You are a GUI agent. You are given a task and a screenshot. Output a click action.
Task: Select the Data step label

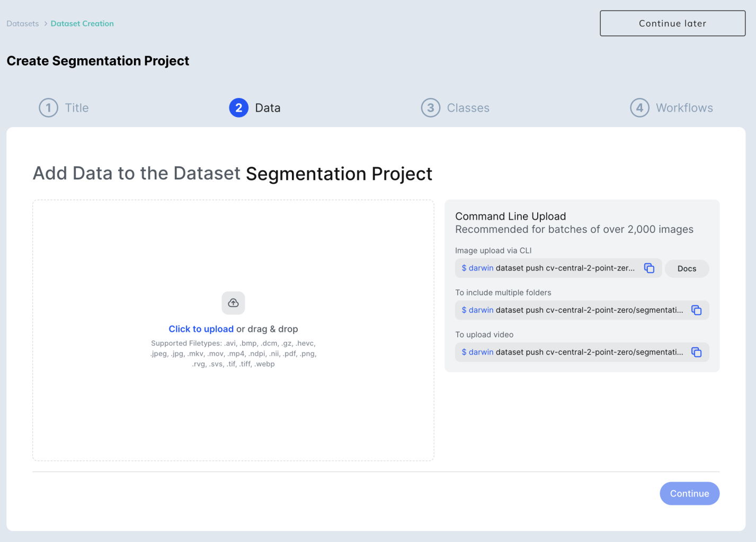pyautogui.click(x=268, y=108)
